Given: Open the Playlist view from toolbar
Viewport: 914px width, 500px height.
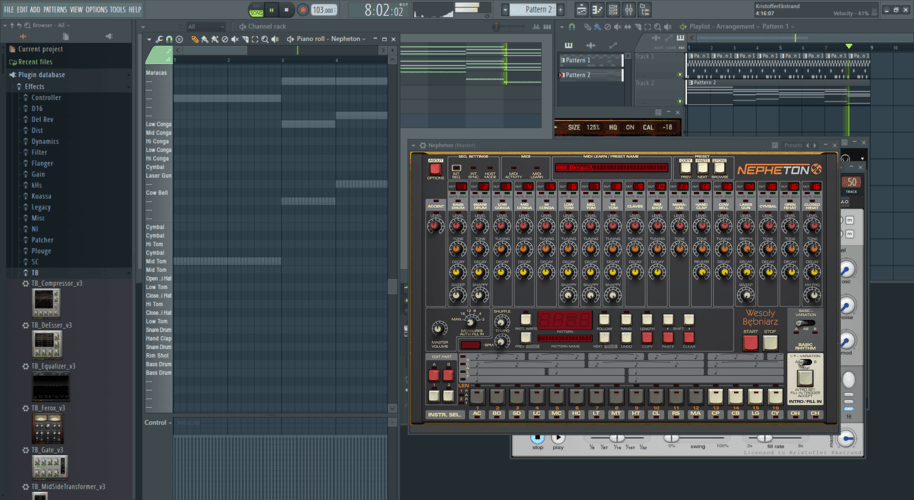Looking at the screenshot, I should coord(581,10).
